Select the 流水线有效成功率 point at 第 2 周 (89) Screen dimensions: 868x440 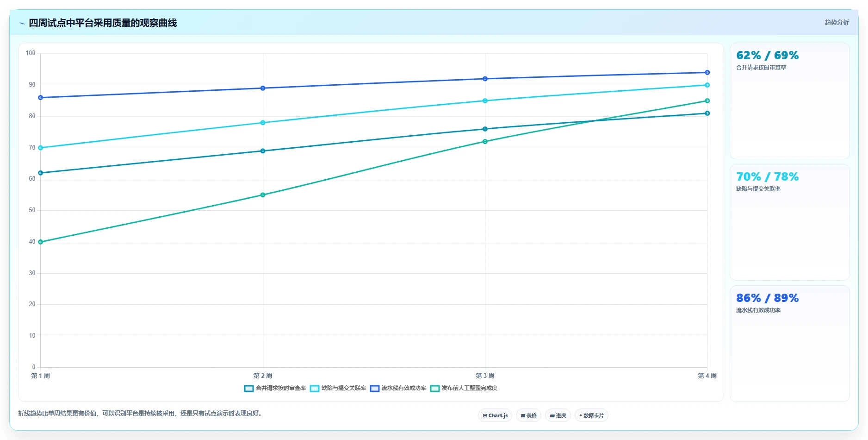[263, 88]
